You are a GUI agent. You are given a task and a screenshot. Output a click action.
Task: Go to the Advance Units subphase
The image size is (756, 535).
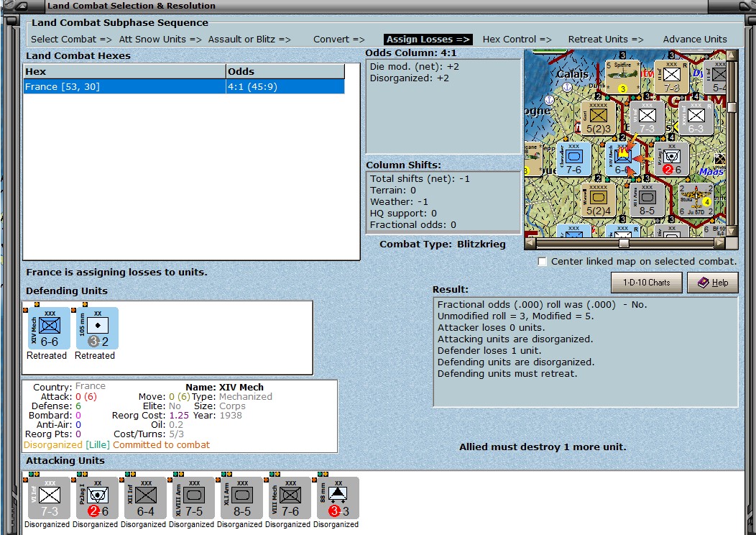[695, 39]
